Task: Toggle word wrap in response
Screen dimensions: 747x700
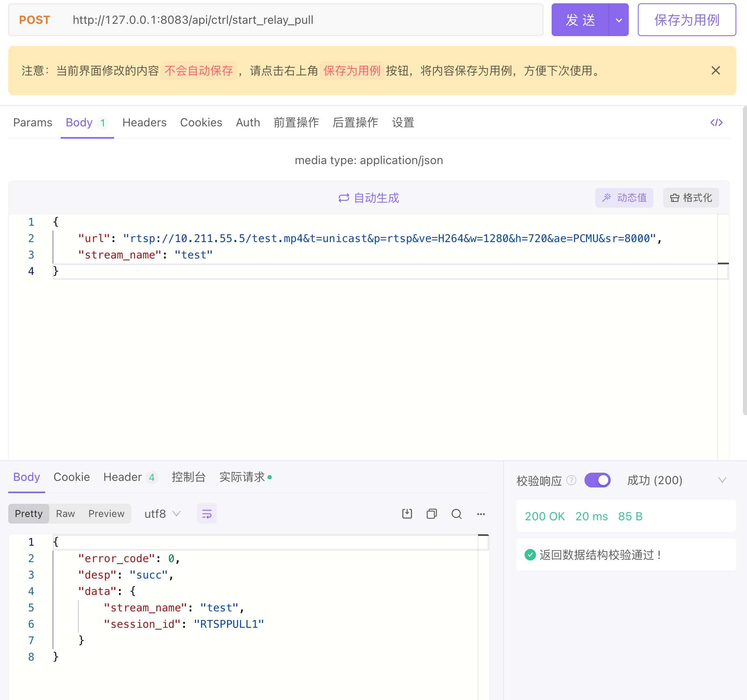Action: (207, 514)
